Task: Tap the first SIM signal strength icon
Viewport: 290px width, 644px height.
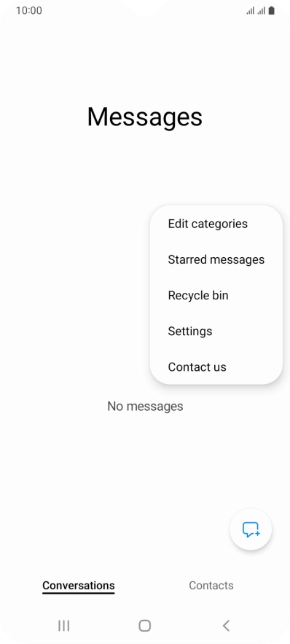Action: tap(250, 11)
